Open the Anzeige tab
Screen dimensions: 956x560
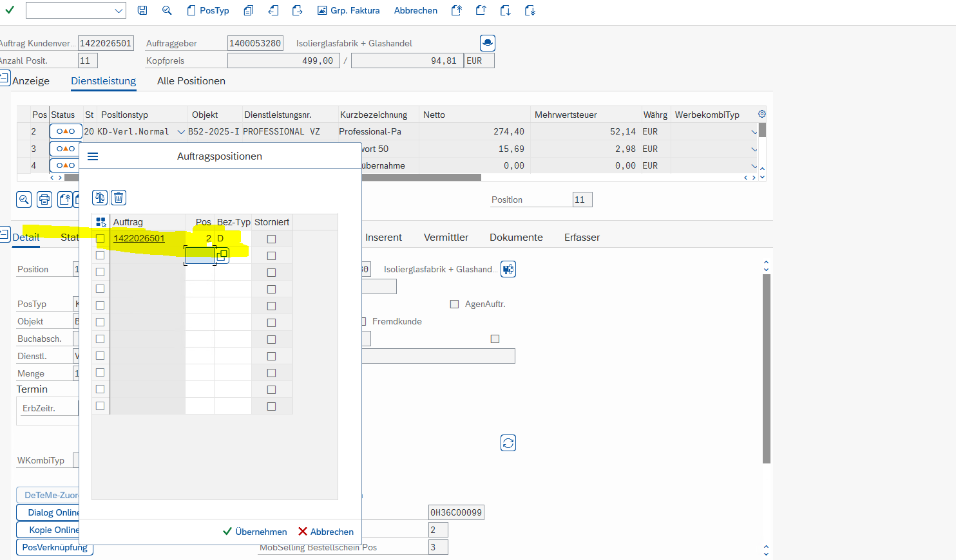pos(30,80)
